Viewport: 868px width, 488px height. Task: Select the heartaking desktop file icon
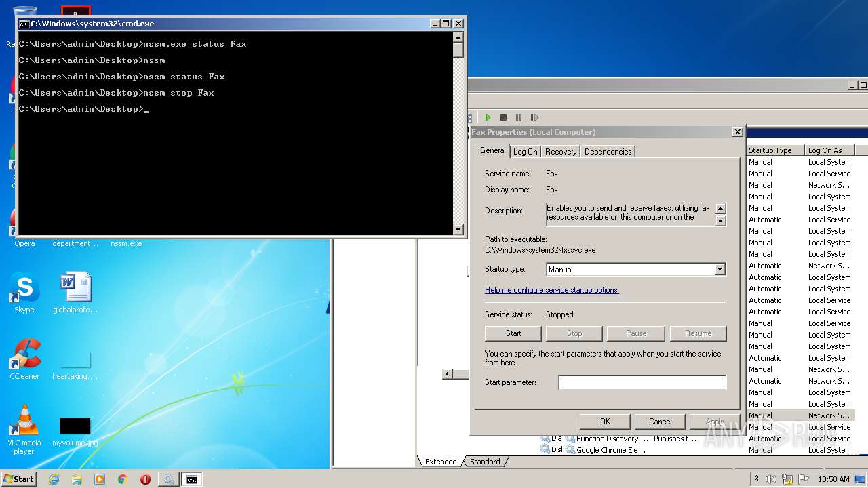tap(75, 366)
